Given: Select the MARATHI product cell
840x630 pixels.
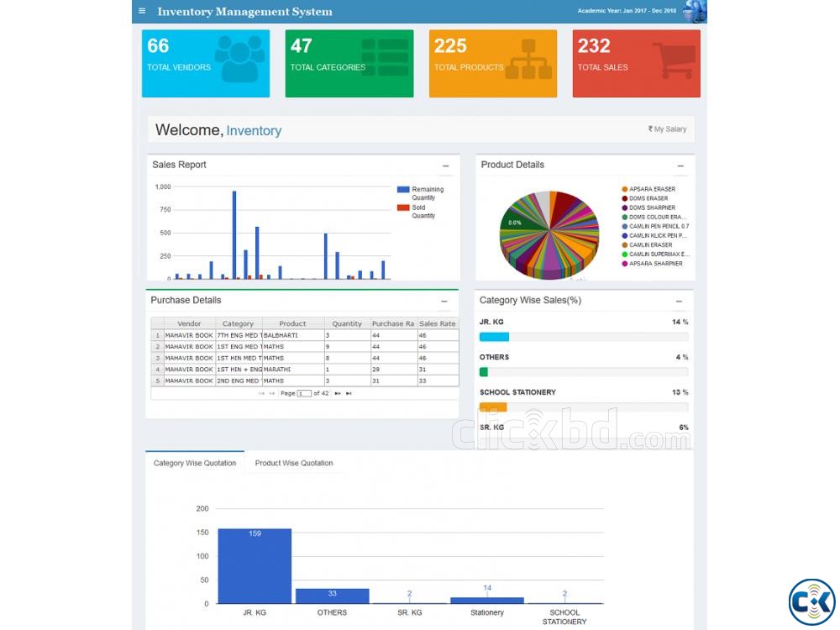Looking at the screenshot, I should coord(293,370).
